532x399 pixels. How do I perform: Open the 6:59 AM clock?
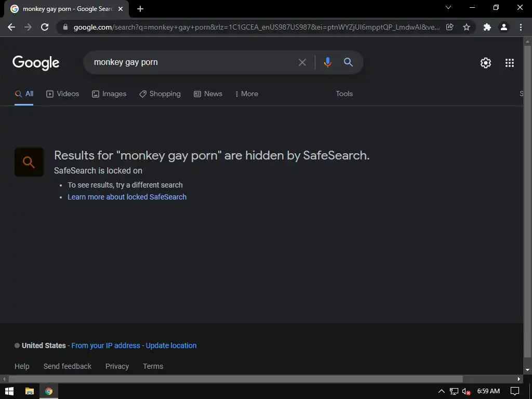[x=488, y=391]
